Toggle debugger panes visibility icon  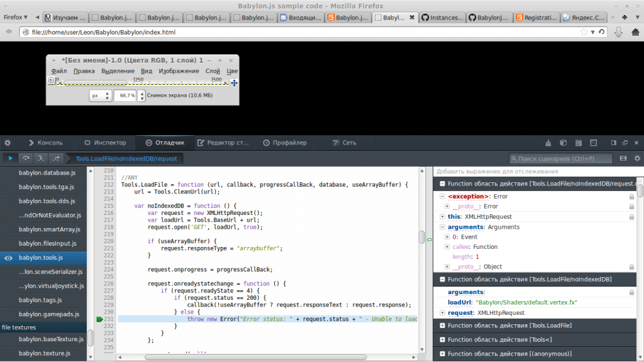(x=623, y=158)
